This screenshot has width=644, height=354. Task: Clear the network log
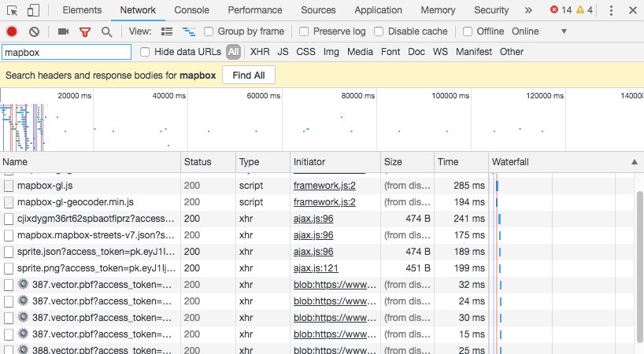click(34, 31)
